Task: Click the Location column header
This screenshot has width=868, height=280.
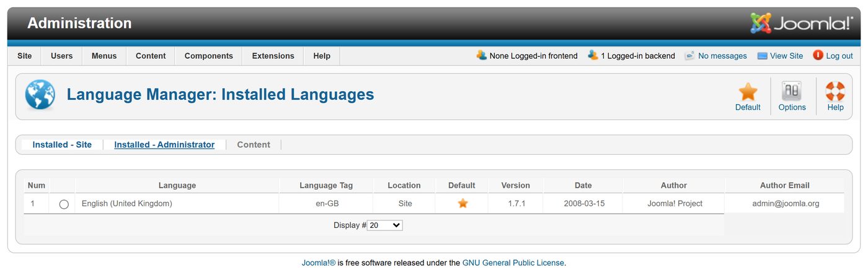Action: (x=404, y=185)
